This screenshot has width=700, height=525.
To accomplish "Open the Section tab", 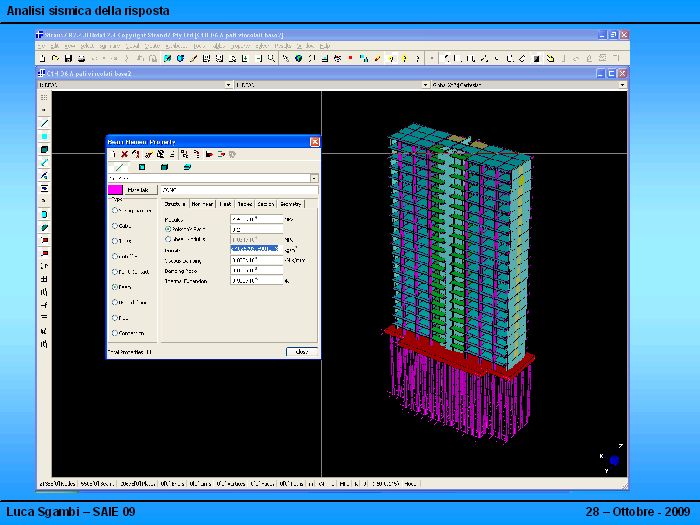I will click(265, 203).
